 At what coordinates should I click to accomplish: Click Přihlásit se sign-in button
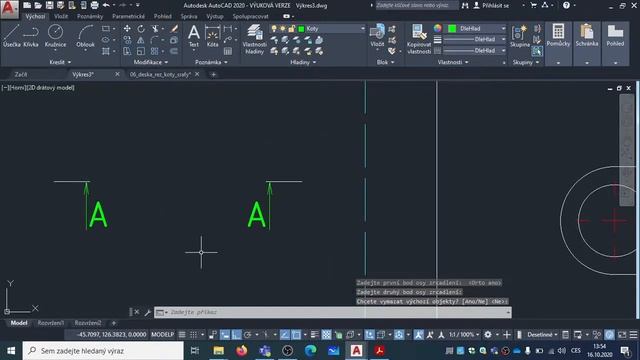(491, 5)
